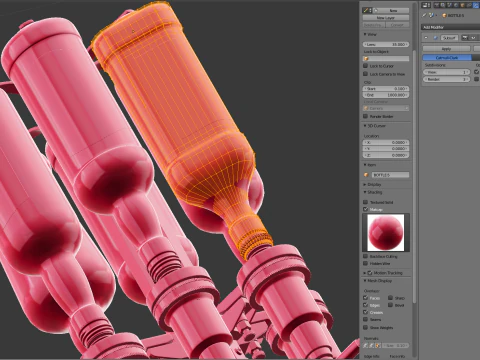Click the Properties editor type selector icon

click(426, 5)
